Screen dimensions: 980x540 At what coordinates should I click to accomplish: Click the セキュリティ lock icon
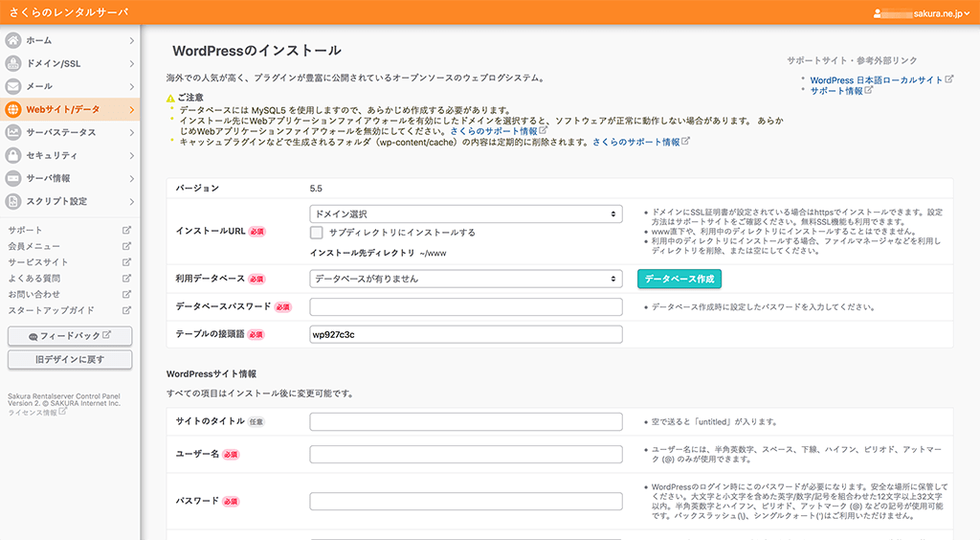(13, 155)
